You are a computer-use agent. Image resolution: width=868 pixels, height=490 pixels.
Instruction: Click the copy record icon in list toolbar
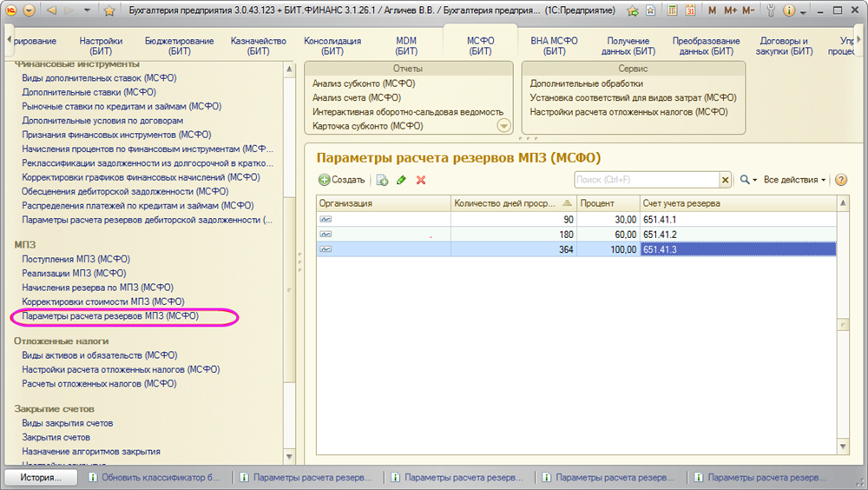click(x=381, y=180)
